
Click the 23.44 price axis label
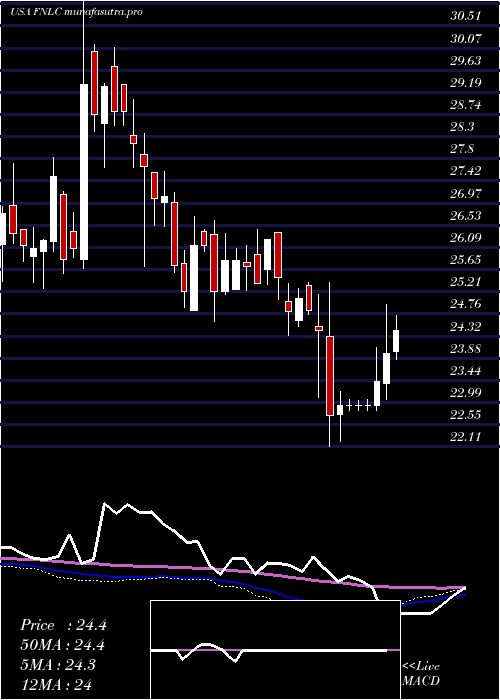(466, 371)
